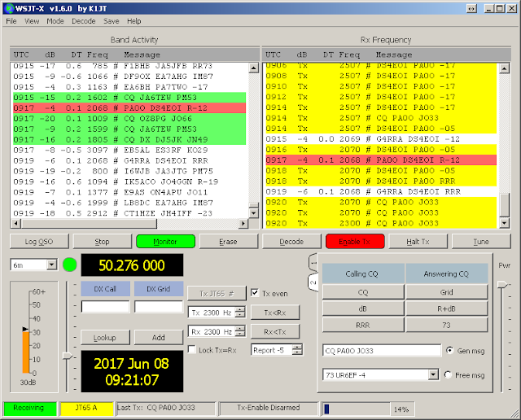Click the Stop button

tap(102, 242)
